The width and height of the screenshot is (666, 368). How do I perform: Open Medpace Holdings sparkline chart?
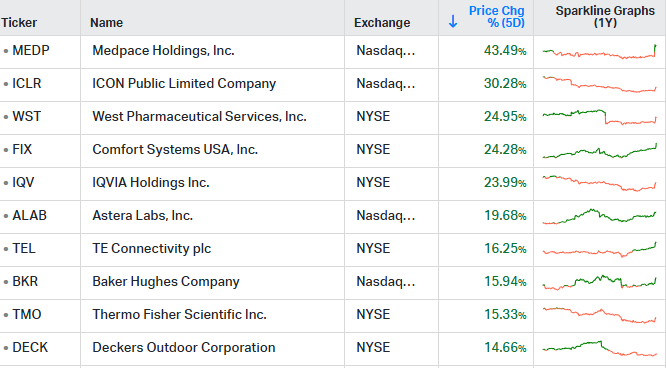(600, 51)
